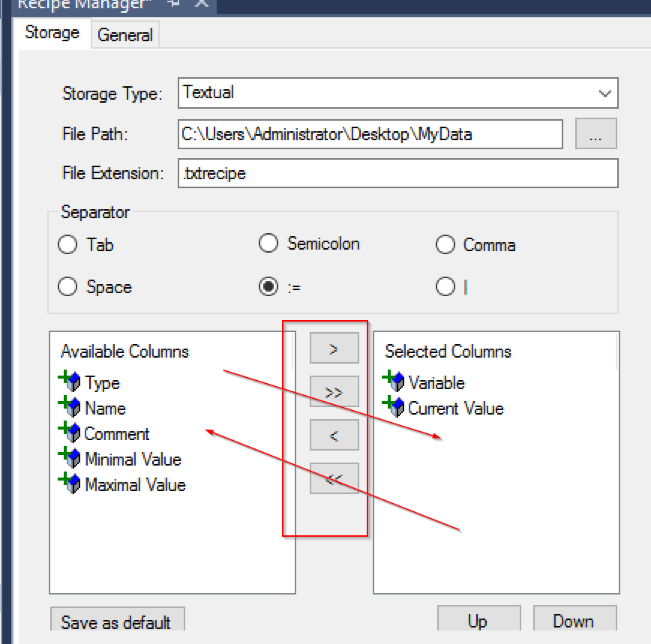Select the Semicolon separator option
This screenshot has height=644, width=651.
[x=268, y=243]
